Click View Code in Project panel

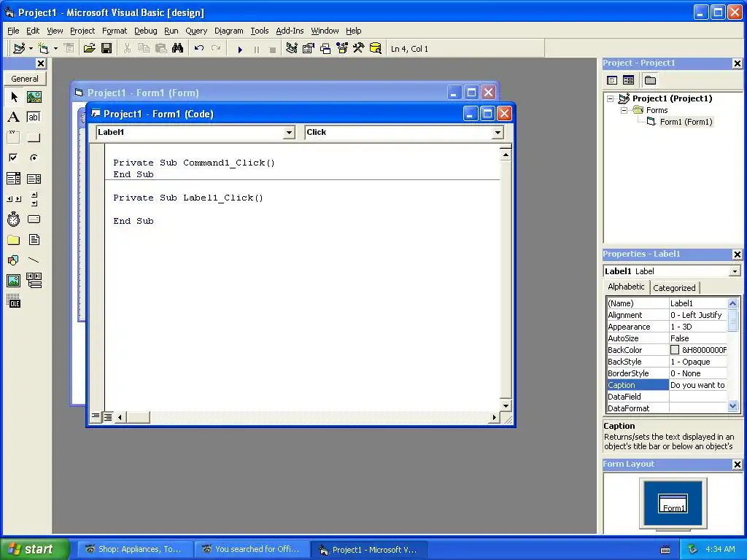(612, 80)
